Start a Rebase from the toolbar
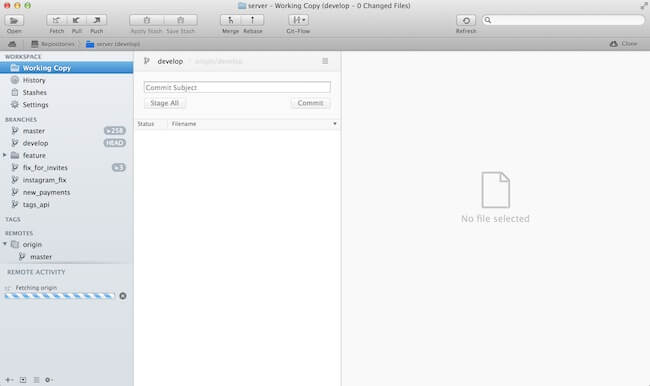The width and height of the screenshot is (650, 386). click(252, 20)
